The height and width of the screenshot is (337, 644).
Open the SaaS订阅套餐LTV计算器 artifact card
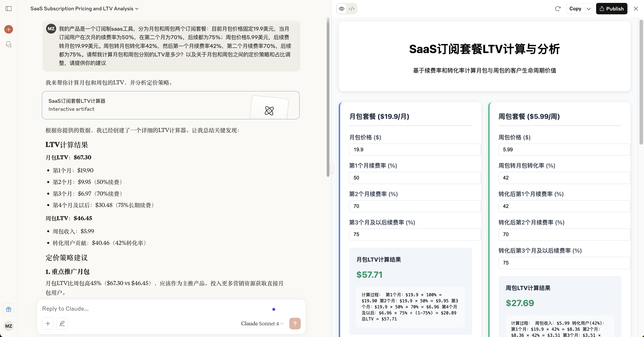coord(171,105)
